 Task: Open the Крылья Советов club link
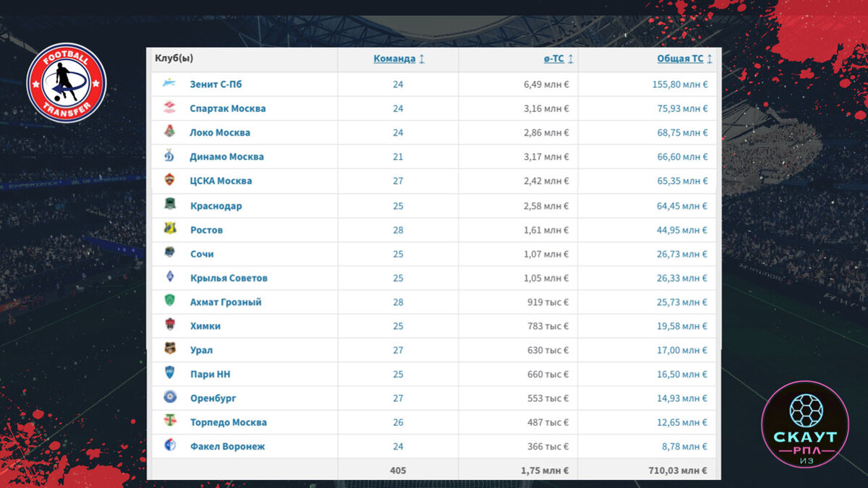coord(229,278)
